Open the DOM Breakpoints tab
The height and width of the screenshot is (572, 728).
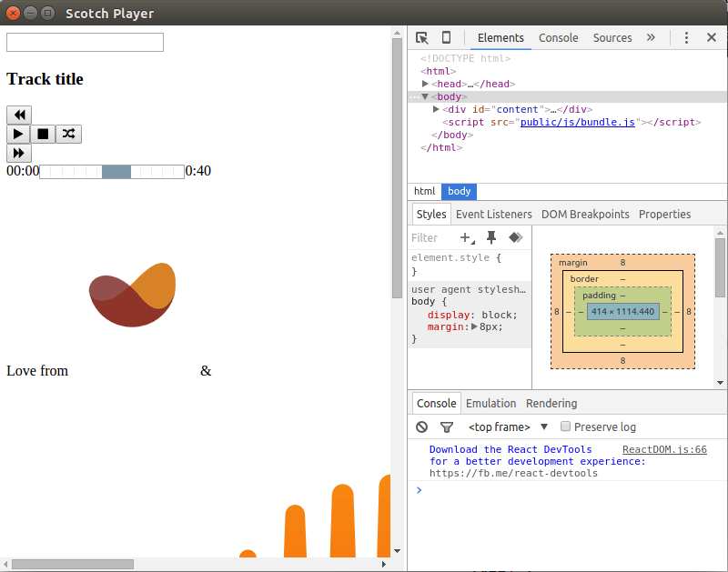(x=585, y=214)
